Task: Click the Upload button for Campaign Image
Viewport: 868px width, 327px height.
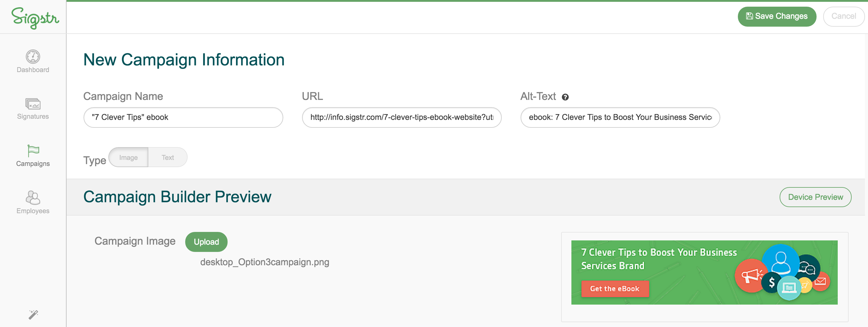Action: [206, 242]
